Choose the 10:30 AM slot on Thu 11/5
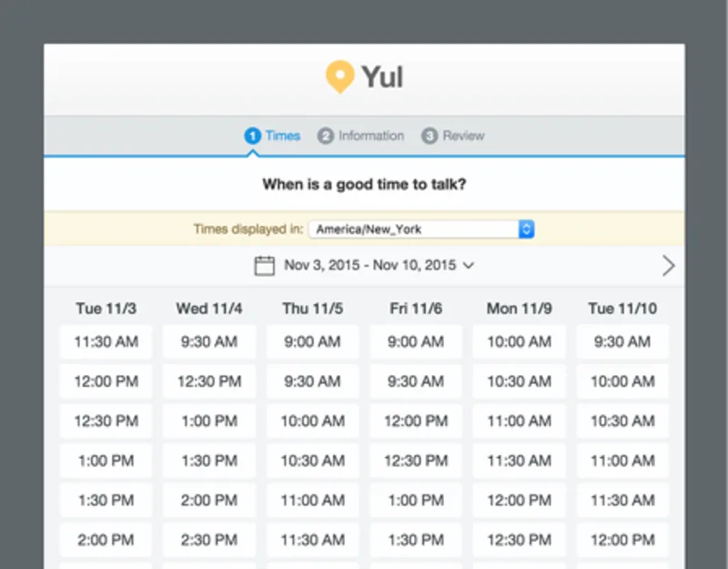The image size is (728, 569). 312,460
